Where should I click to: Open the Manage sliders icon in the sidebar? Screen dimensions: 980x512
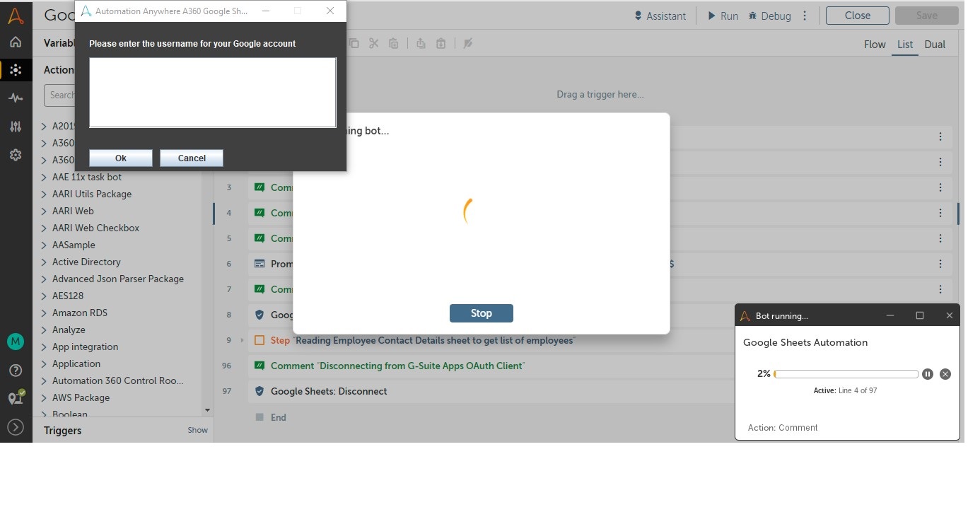(16, 127)
